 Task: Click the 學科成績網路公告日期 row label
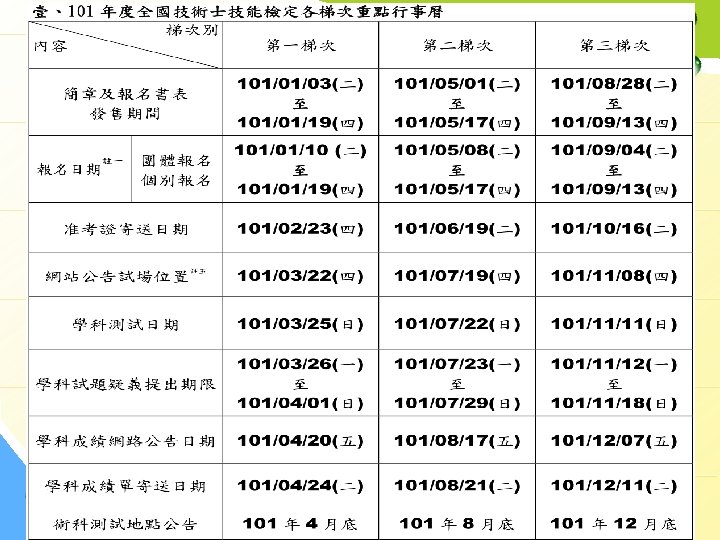(x=125, y=441)
